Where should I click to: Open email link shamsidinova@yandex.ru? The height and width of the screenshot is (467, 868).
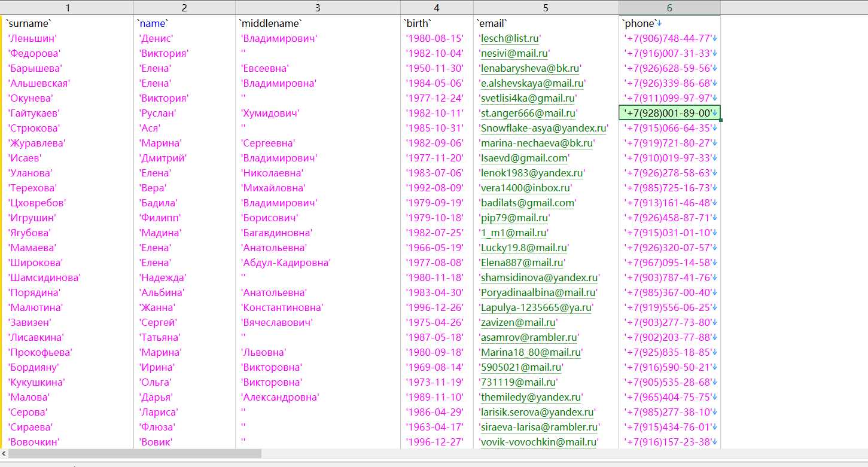540,277
